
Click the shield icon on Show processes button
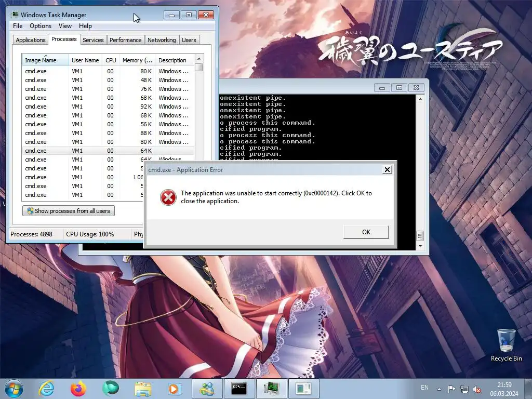pyautogui.click(x=30, y=211)
